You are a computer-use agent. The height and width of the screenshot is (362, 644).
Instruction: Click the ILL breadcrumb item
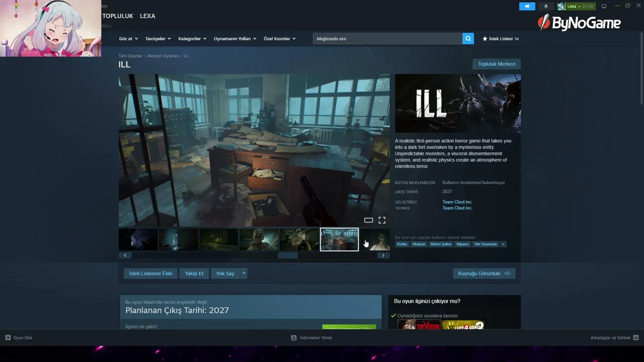(186, 56)
